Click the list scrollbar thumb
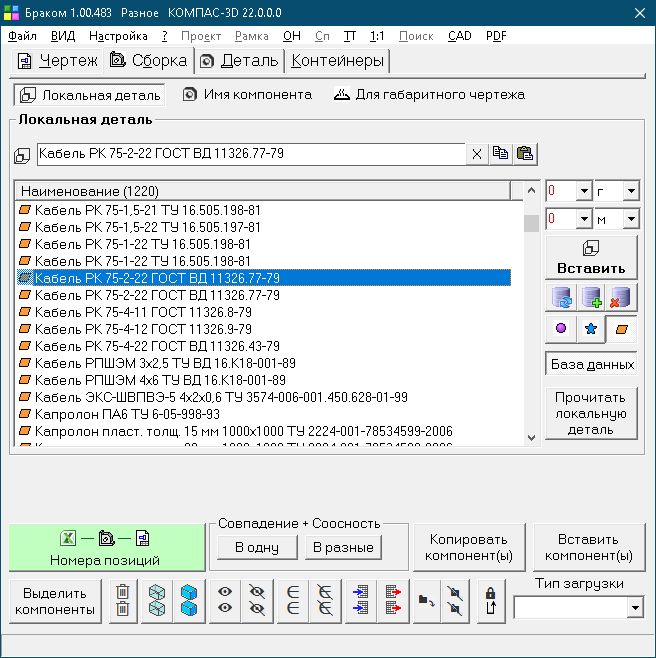 point(531,223)
